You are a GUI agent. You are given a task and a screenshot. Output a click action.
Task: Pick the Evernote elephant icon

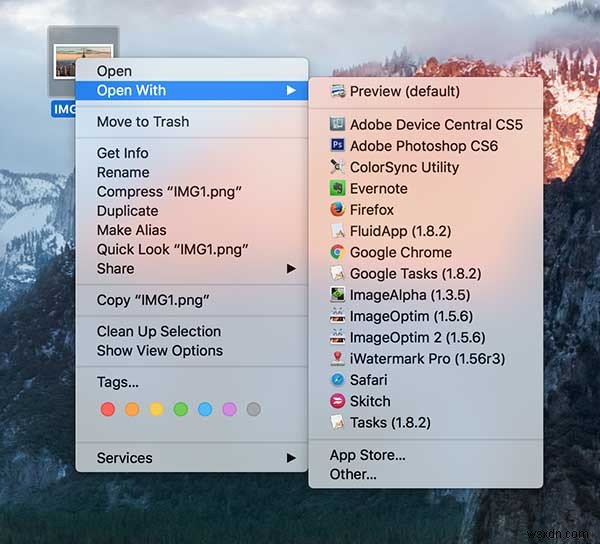pyautogui.click(x=338, y=188)
